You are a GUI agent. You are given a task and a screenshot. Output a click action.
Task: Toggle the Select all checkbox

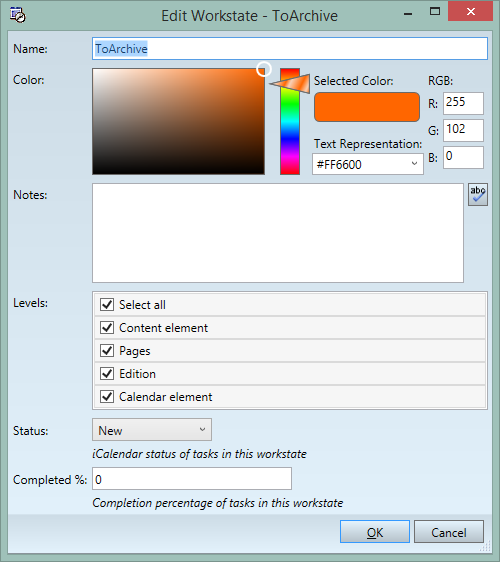tap(107, 305)
